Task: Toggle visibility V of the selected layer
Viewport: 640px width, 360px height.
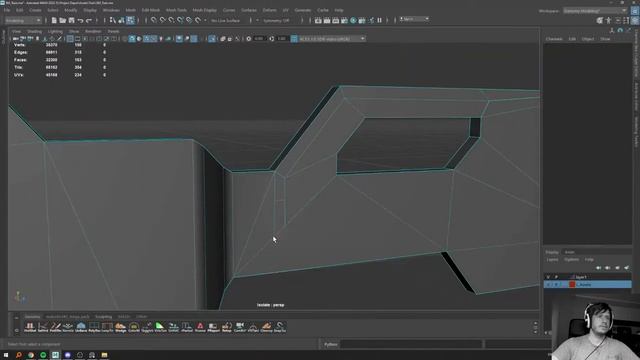Action: coord(548,284)
